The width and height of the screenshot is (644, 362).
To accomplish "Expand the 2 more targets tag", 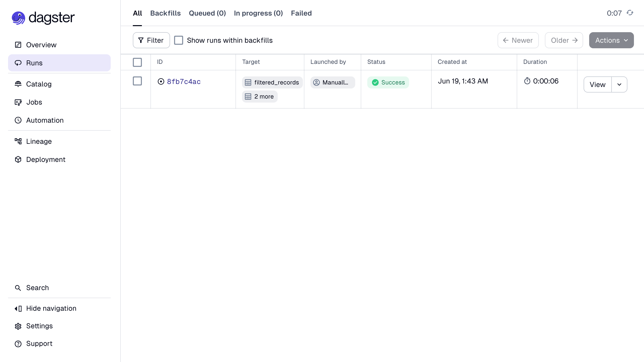I will [260, 97].
